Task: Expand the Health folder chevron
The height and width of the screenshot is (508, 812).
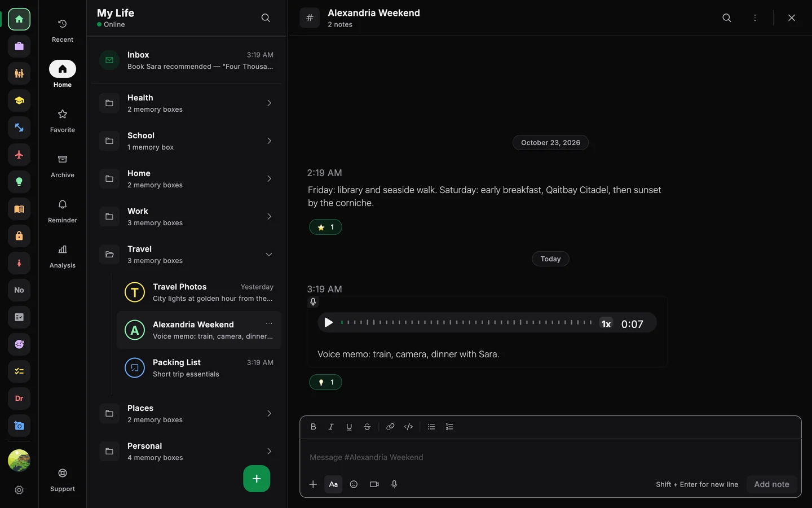Action: [269, 103]
